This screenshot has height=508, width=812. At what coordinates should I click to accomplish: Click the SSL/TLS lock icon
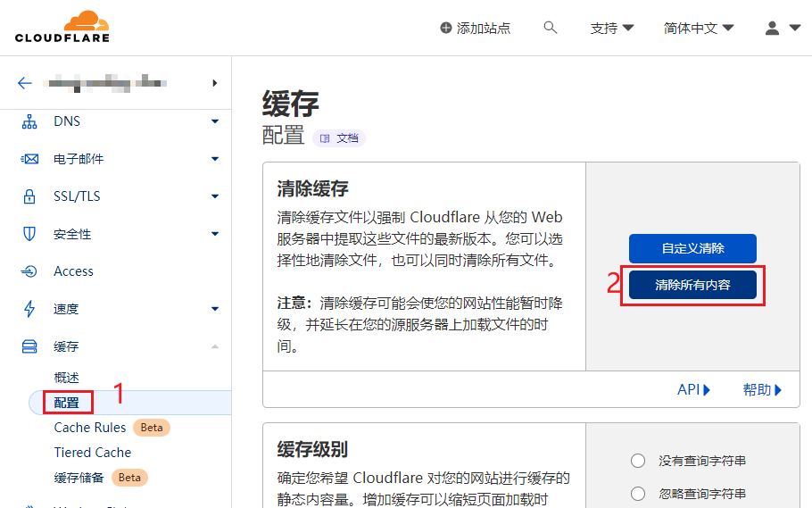29,196
